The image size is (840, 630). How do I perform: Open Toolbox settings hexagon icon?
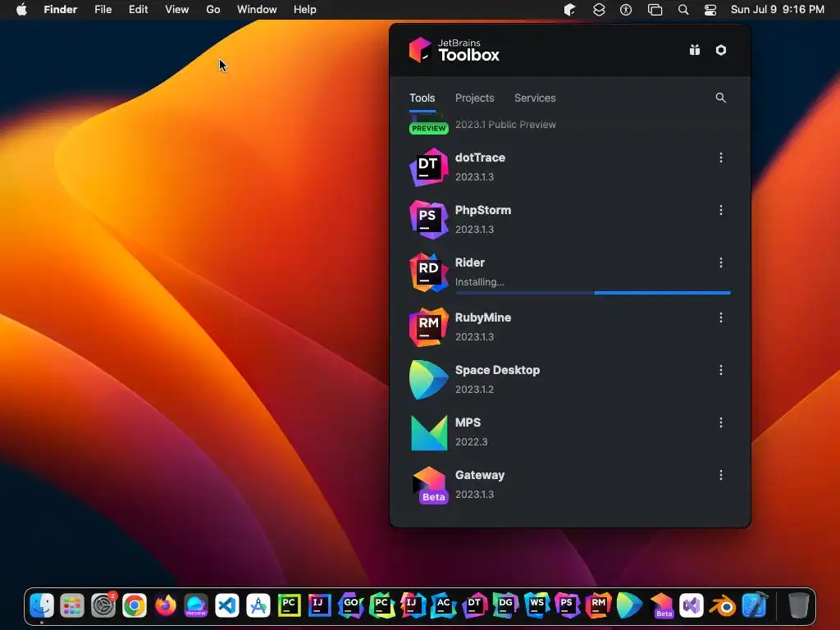pos(721,50)
